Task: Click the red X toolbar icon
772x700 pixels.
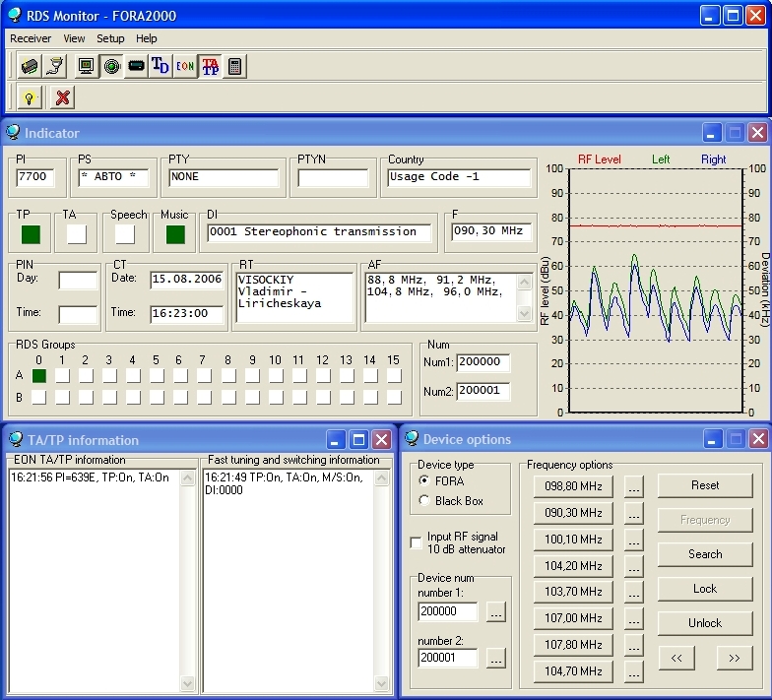Action: [x=62, y=96]
